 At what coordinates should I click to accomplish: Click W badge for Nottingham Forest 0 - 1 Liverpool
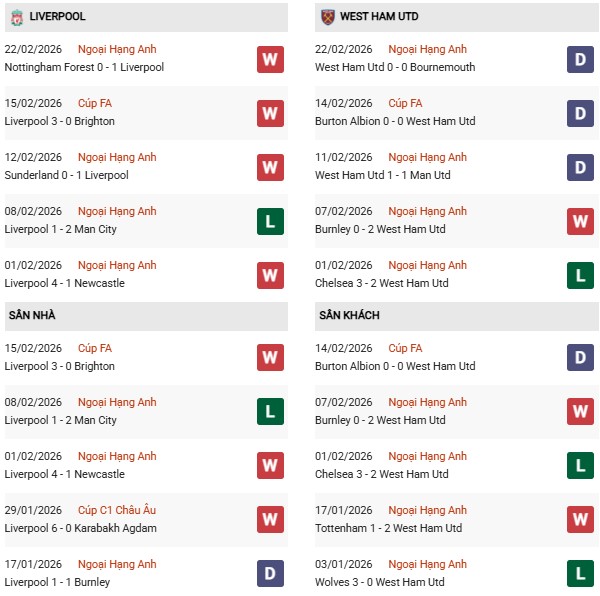(270, 59)
